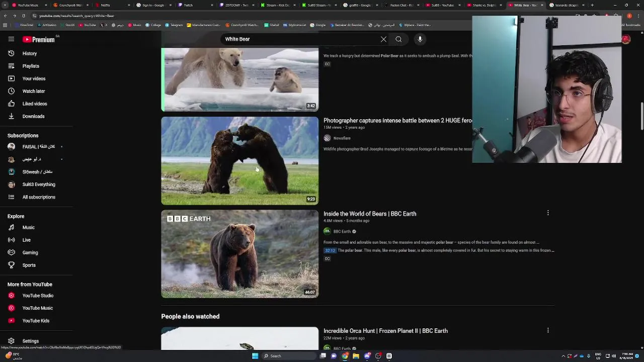644x362 pixels.
Task: Open File Explorer from the taskbar
Action: (x=356, y=356)
